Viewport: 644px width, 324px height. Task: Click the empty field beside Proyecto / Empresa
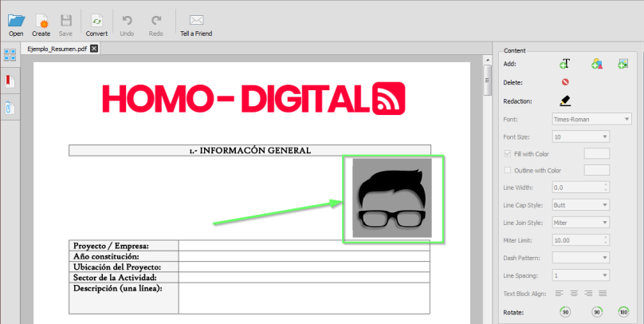[304, 246]
